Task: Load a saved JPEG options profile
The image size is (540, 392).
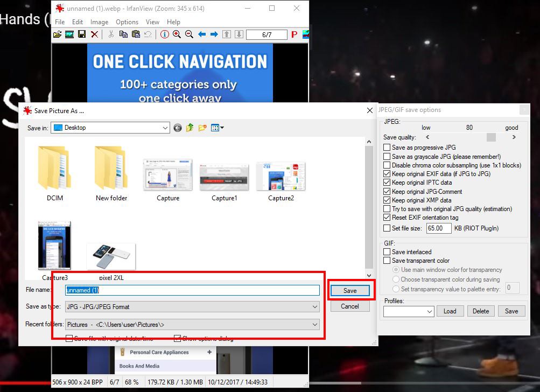Action: (450, 311)
